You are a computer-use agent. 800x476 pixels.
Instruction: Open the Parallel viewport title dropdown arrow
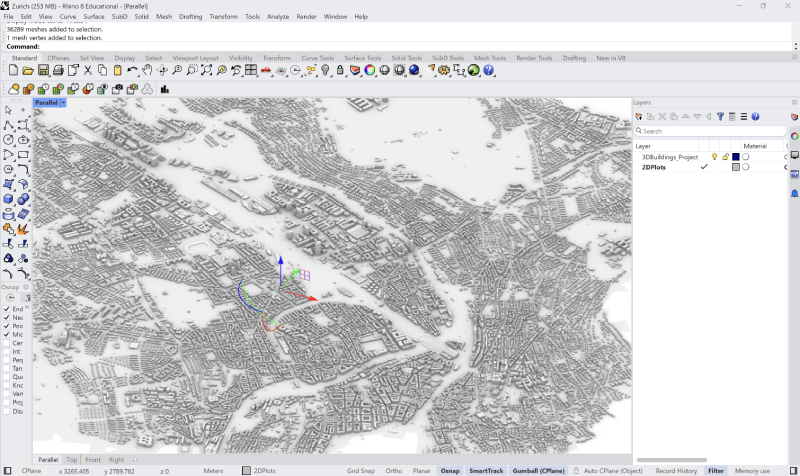tap(63, 103)
